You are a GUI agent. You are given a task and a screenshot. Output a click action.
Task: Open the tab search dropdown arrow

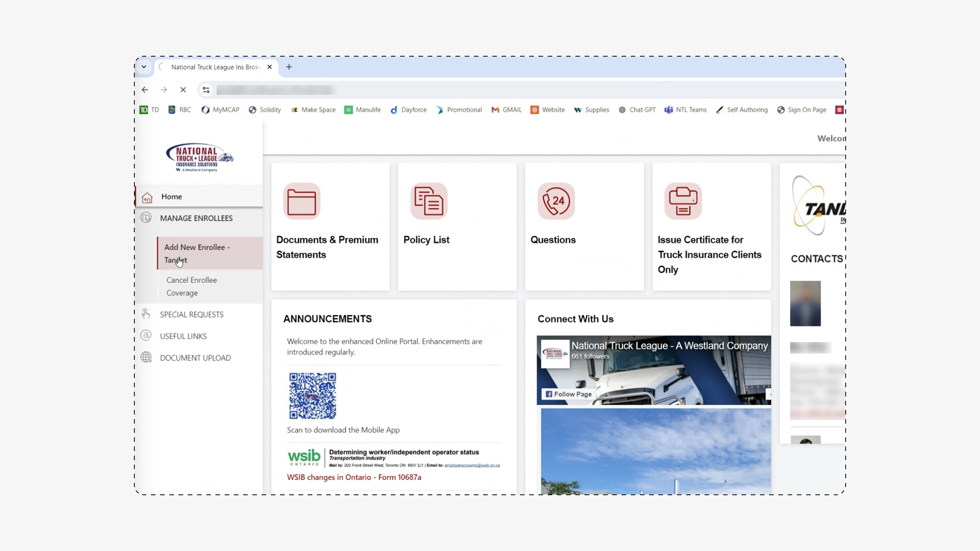(x=144, y=67)
